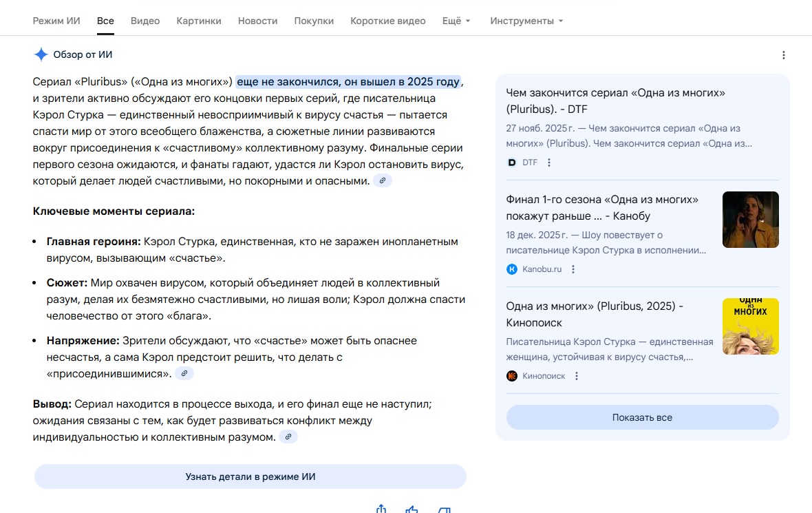This screenshot has width=812, height=513.
Task: Click the date «18 дек. 2025 г.» snippet
Action: 537,235
